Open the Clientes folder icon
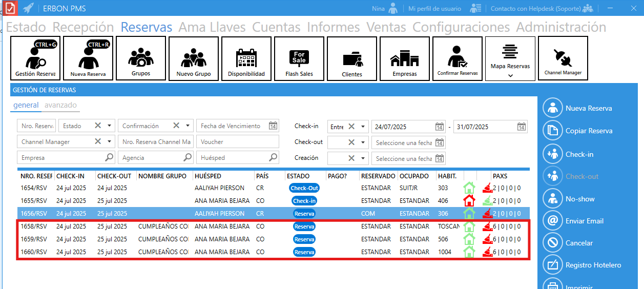The image size is (644, 289). [x=352, y=58]
